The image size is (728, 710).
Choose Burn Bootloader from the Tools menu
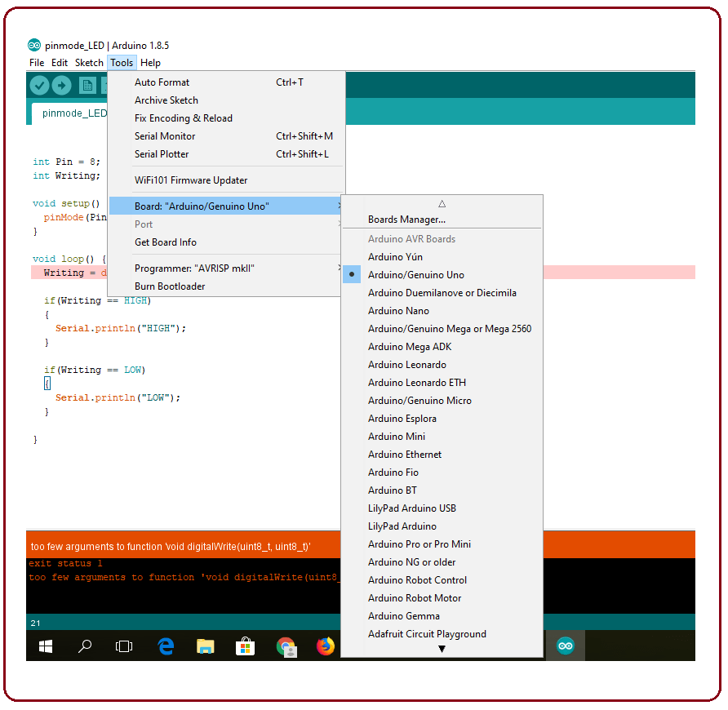tap(168, 286)
